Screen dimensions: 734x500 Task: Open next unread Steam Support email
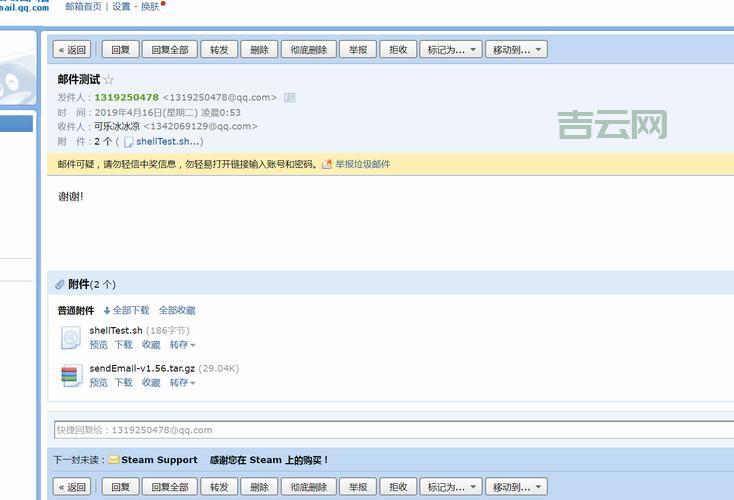coord(224,460)
